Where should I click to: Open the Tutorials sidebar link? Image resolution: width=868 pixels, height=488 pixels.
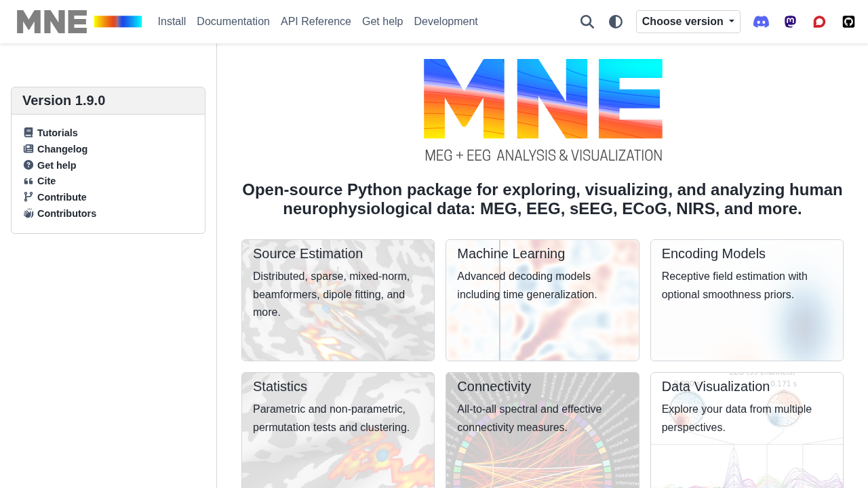(57, 133)
